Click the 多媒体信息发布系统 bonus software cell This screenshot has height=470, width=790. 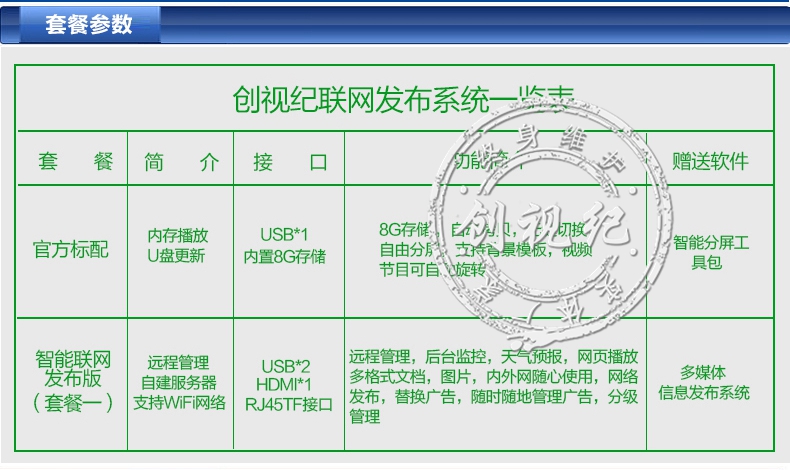pyautogui.click(x=703, y=382)
